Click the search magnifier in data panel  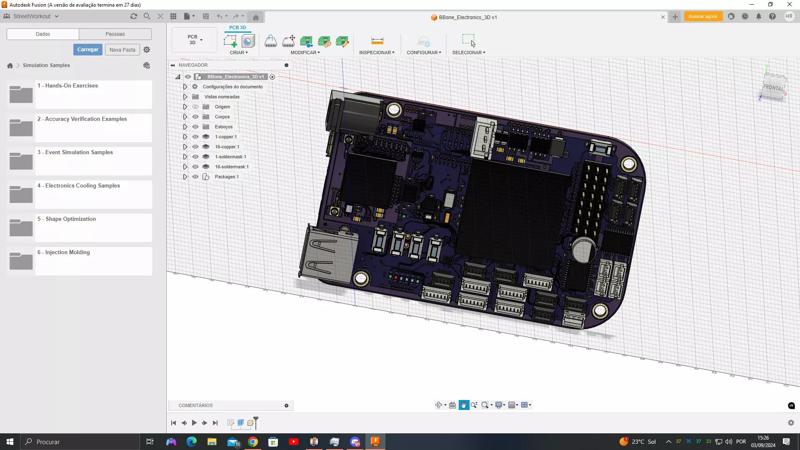[x=147, y=16]
